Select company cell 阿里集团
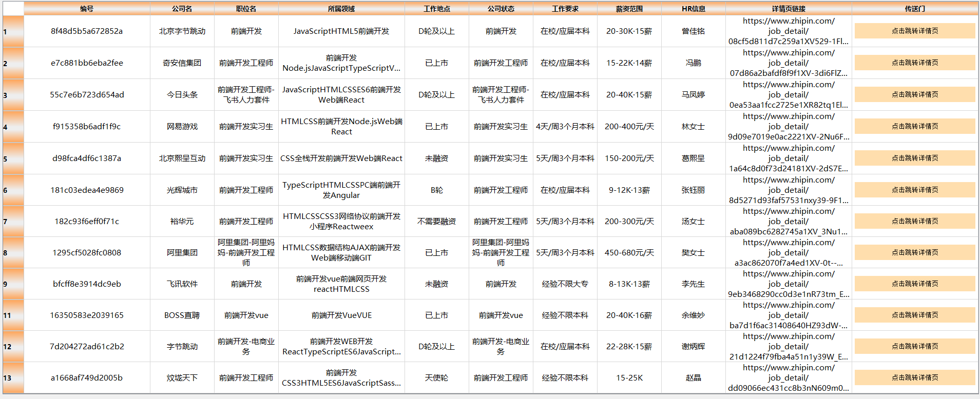The height and width of the screenshot is (399, 980). click(182, 252)
